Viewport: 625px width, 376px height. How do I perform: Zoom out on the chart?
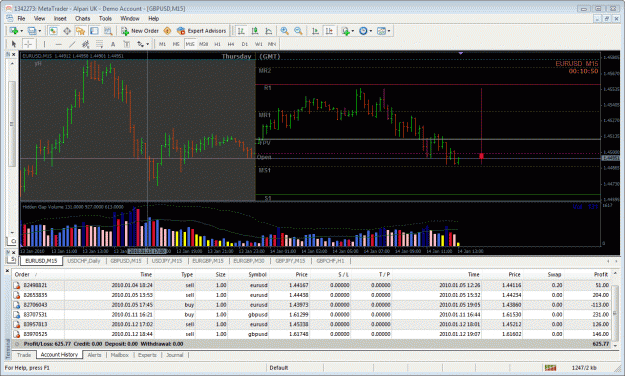pyautogui.click(x=298, y=31)
